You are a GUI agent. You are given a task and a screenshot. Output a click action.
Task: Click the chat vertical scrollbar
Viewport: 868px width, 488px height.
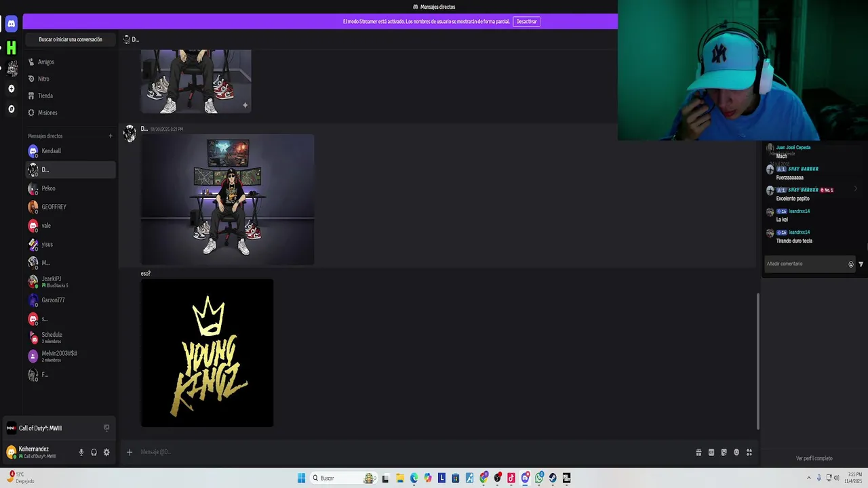(757, 361)
